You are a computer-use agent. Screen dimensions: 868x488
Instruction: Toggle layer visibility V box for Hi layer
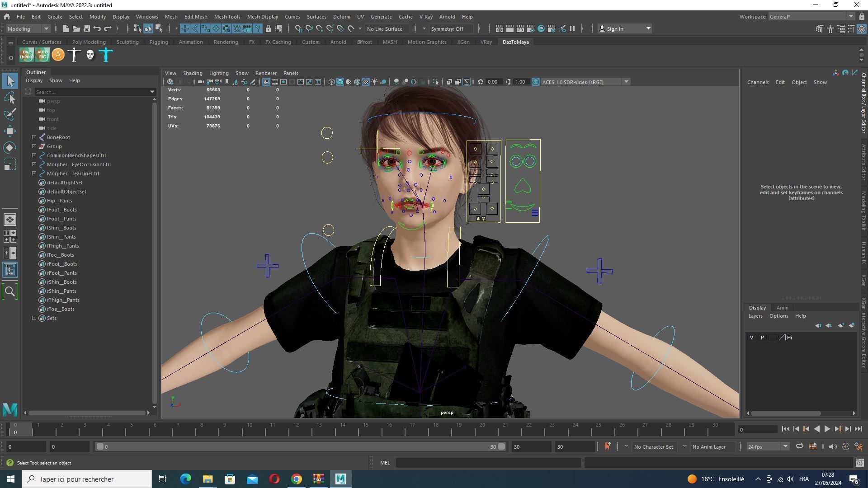point(751,338)
